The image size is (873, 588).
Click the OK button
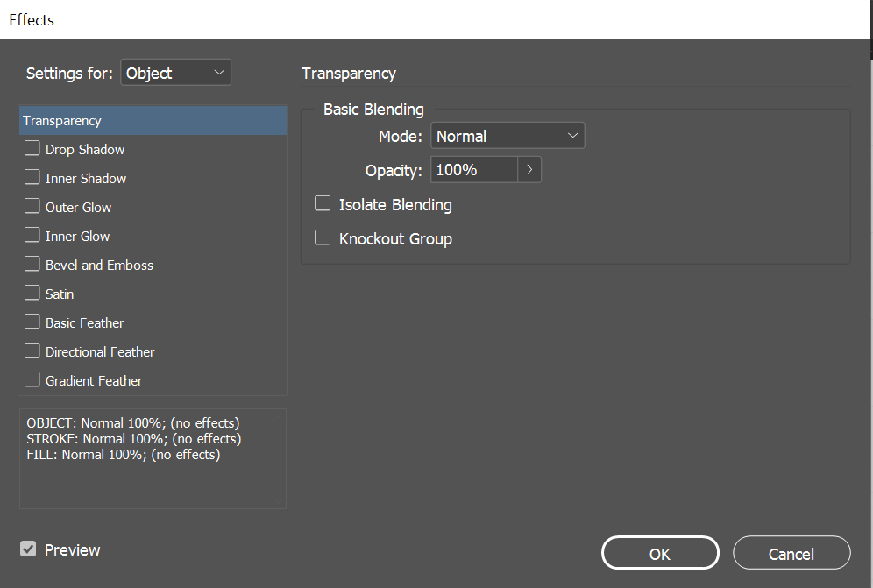[660, 553]
